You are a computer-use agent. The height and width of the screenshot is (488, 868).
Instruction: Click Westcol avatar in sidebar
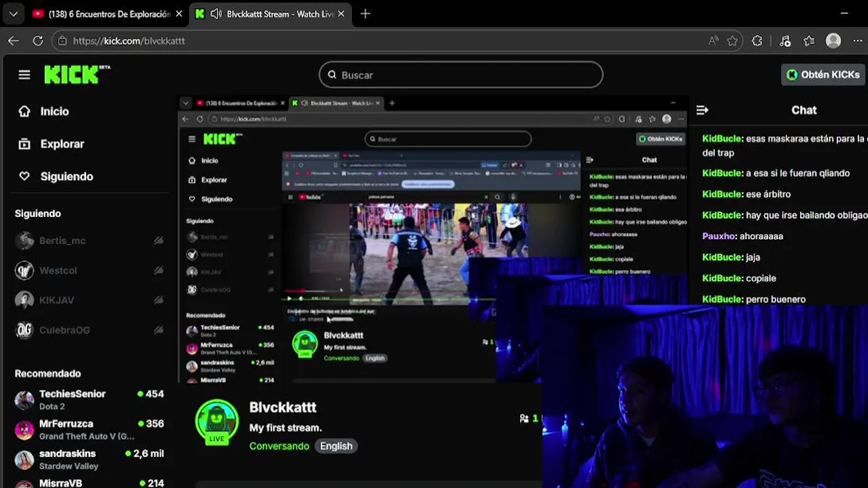tap(24, 270)
